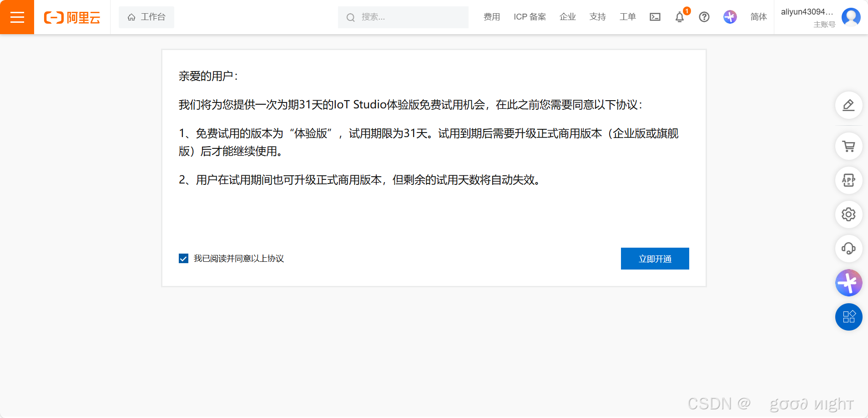Open the orange hamburger navigation menu
The height and width of the screenshot is (418, 868).
click(17, 17)
